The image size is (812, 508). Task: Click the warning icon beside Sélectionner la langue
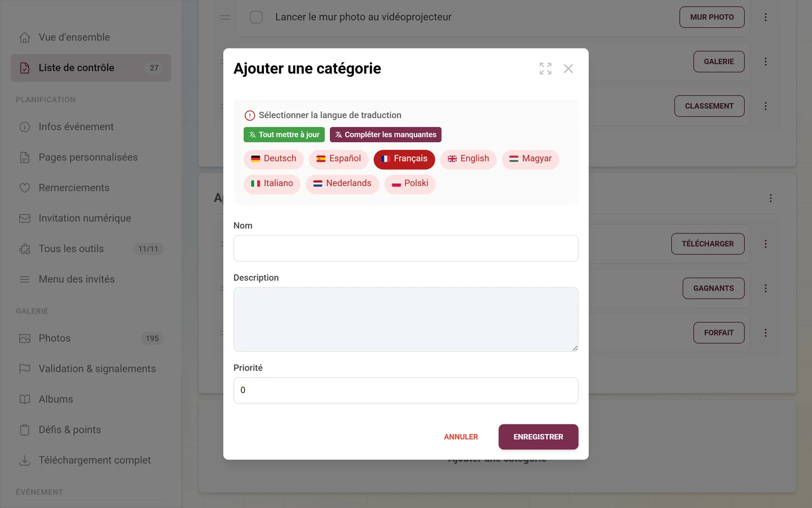(250, 116)
